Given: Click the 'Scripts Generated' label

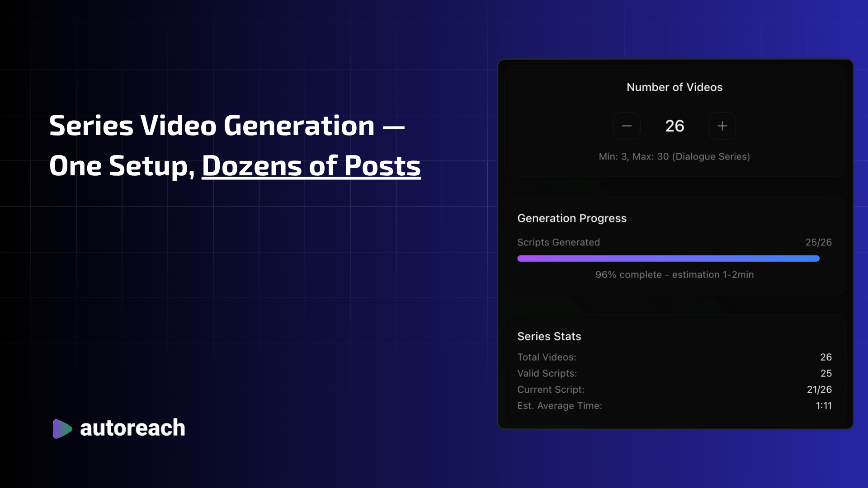Looking at the screenshot, I should point(558,242).
